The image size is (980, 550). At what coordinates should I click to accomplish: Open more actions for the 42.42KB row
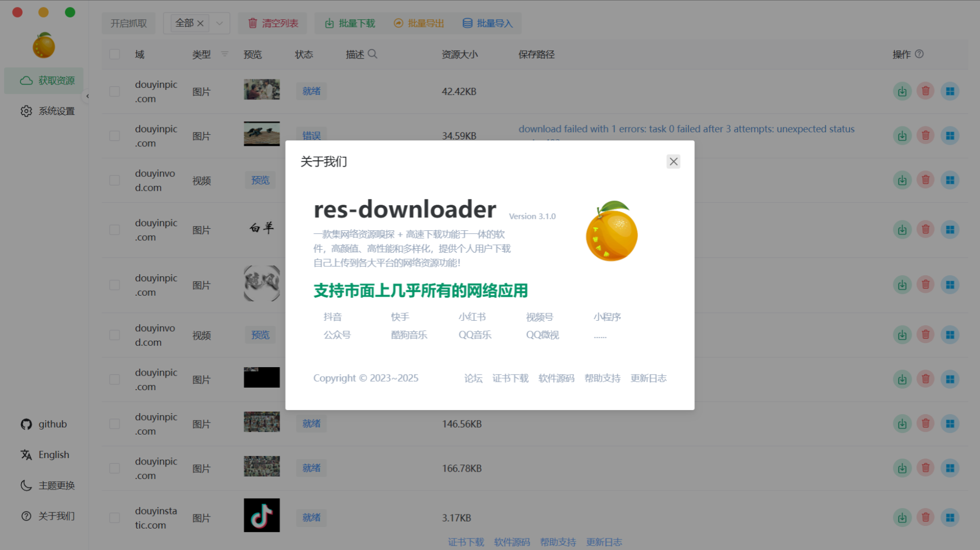click(949, 91)
